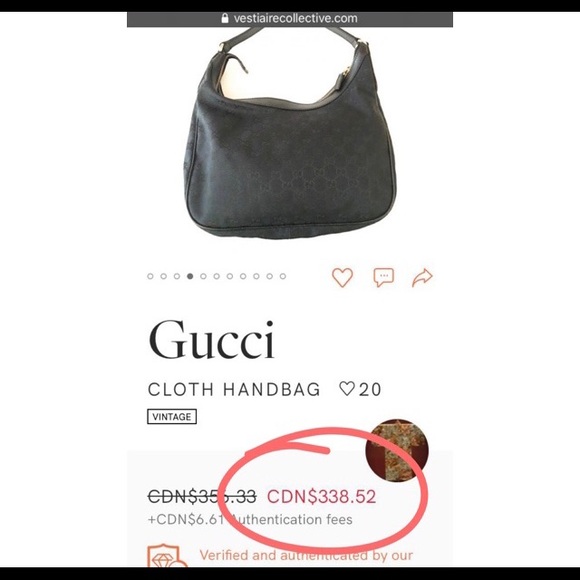The width and height of the screenshot is (580, 580).
Task: Click the share arrow icon
Action: point(422,277)
